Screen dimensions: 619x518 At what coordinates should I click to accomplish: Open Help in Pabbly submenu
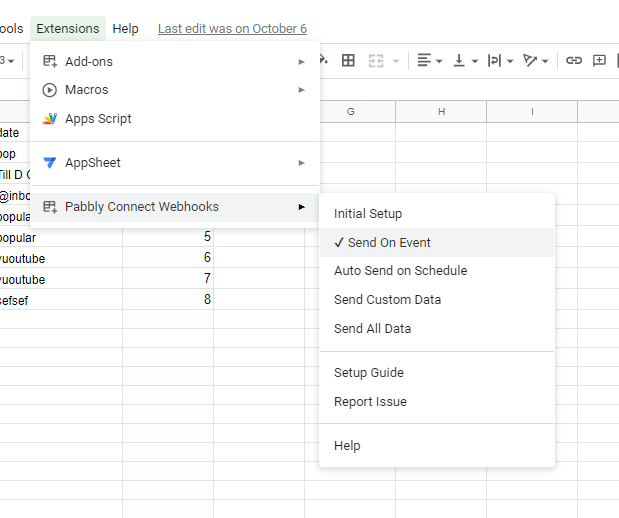(437, 446)
